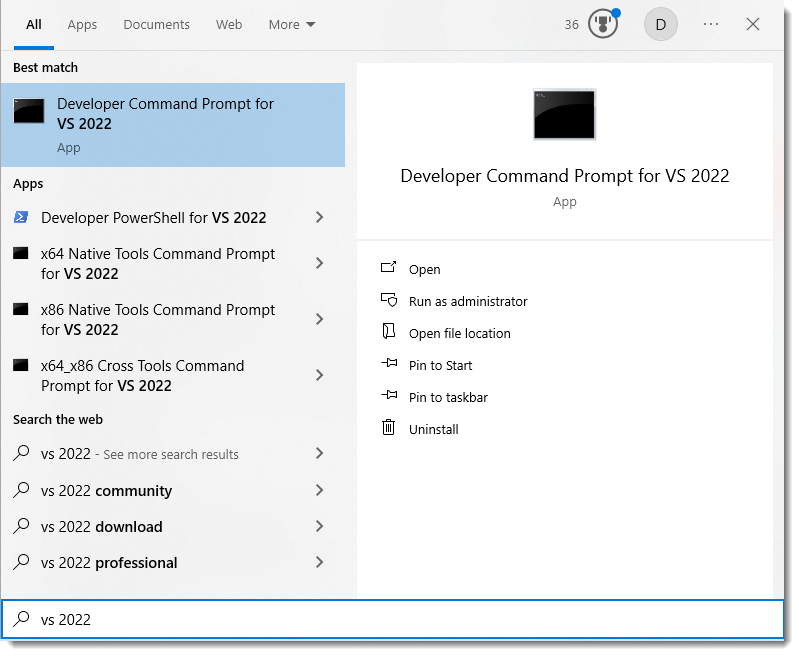Select the vs 2022 download web suggestion

click(x=101, y=526)
